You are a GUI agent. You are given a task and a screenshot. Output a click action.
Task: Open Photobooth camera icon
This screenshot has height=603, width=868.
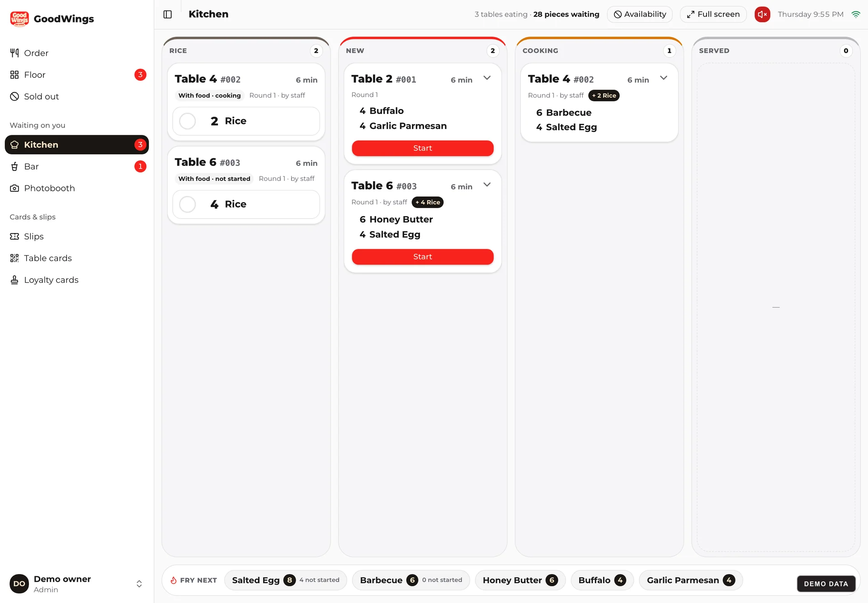[14, 188]
